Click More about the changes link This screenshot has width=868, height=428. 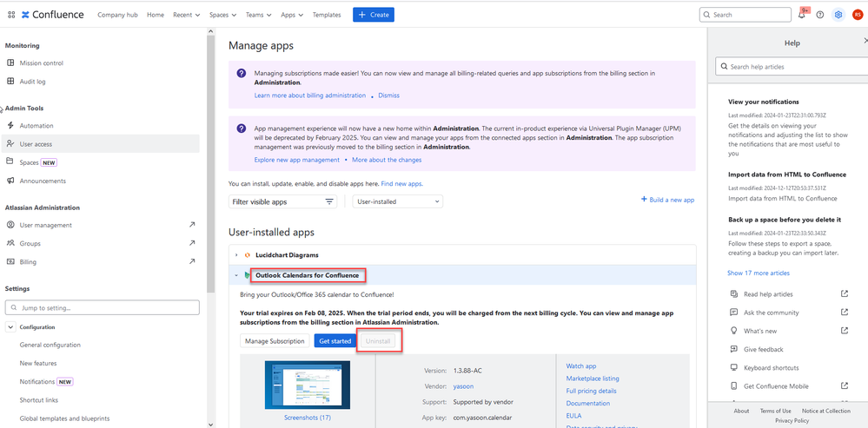387,160
